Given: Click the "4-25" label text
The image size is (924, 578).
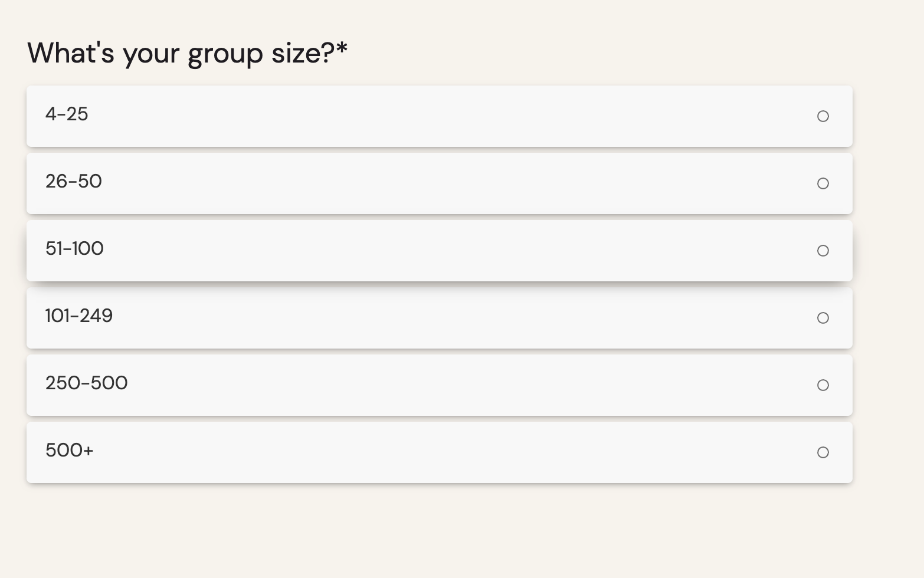Looking at the screenshot, I should coord(67,114).
